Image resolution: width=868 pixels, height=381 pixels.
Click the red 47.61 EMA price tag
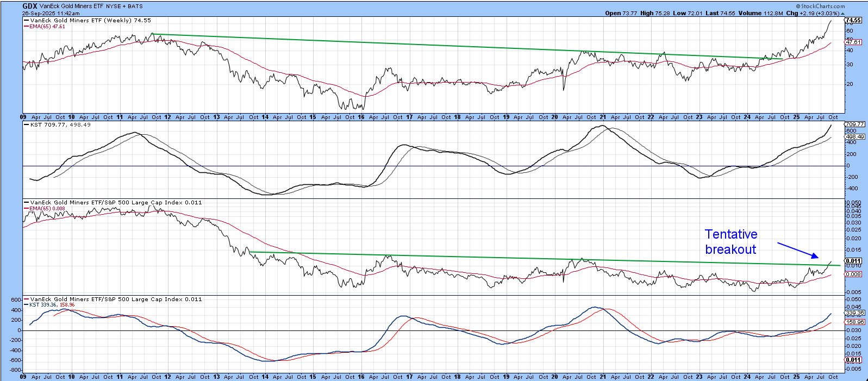click(x=853, y=42)
